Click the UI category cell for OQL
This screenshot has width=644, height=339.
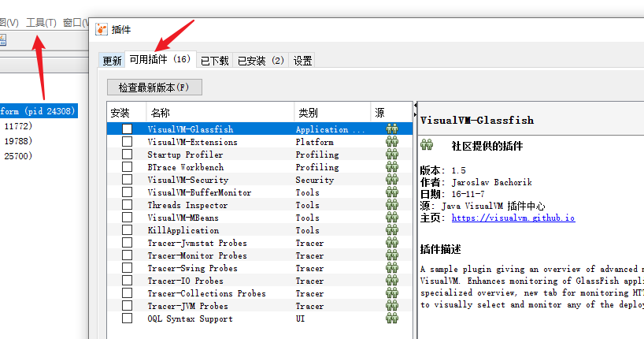coord(300,319)
